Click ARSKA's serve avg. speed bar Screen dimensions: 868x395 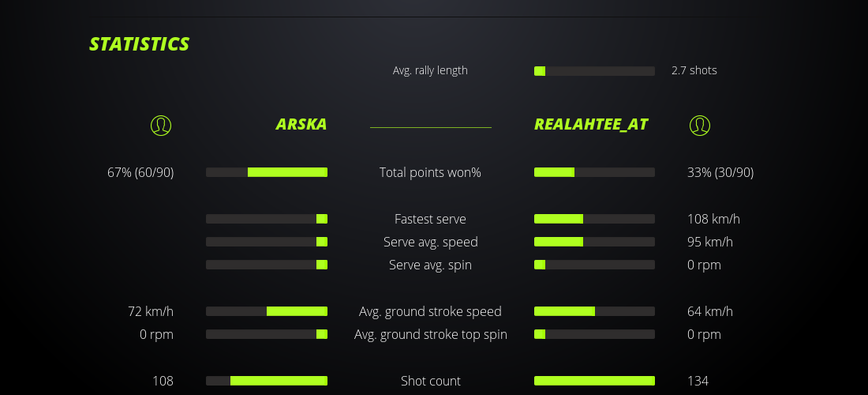(x=267, y=242)
